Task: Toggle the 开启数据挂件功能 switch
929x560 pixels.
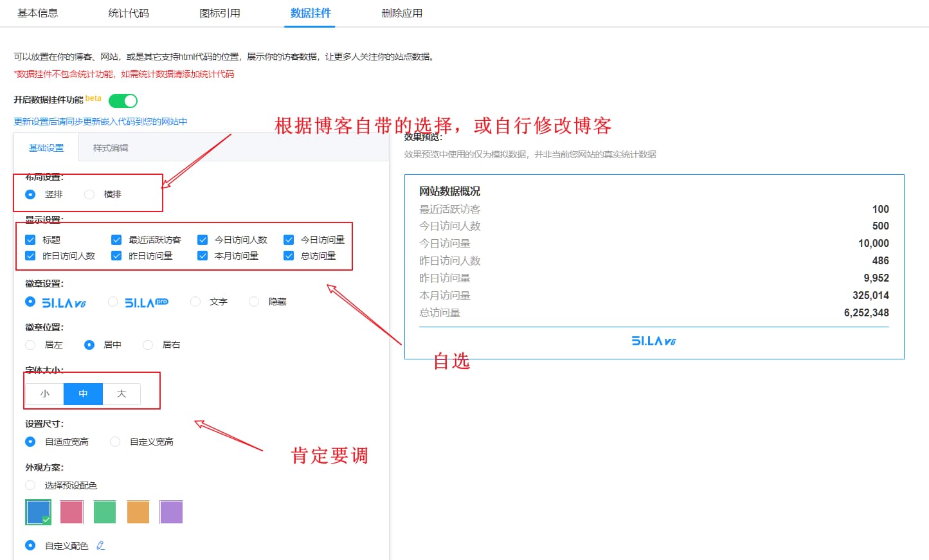Action: tap(123, 101)
